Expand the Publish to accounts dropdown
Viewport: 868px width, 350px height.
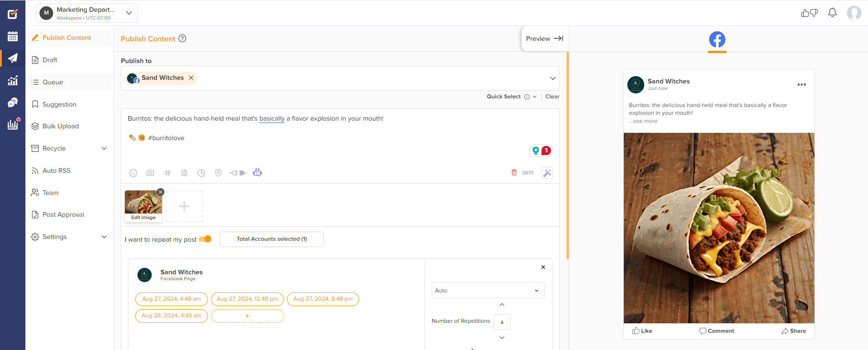pyautogui.click(x=553, y=78)
